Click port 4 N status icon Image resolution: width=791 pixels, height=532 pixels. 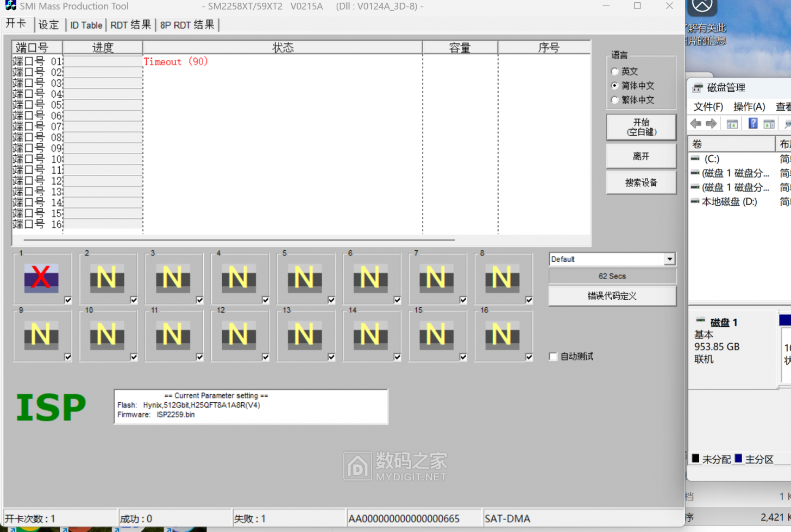[x=238, y=277]
